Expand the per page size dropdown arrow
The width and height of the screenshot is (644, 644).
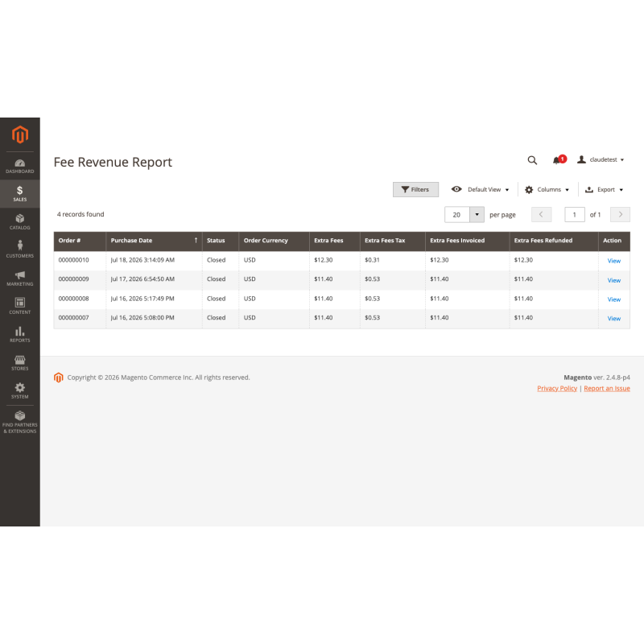pyautogui.click(x=477, y=214)
